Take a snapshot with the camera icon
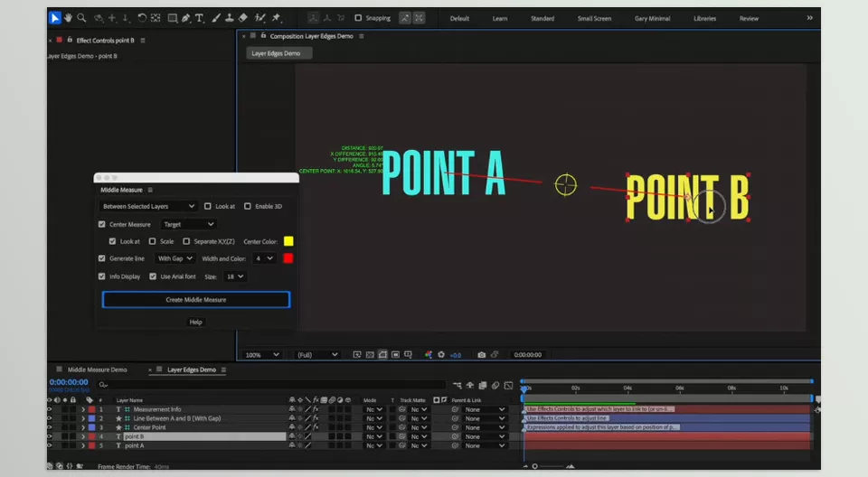 pyautogui.click(x=482, y=355)
